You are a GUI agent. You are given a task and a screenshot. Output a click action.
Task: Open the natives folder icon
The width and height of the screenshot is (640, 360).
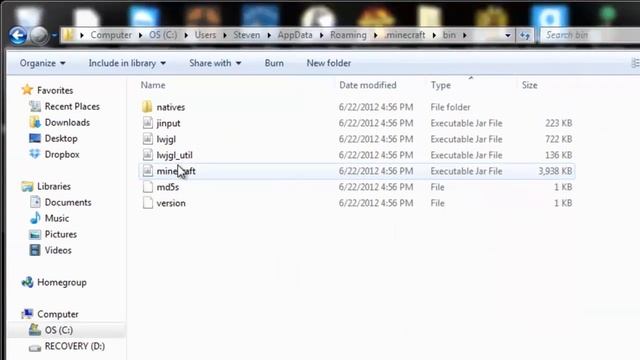(147, 107)
